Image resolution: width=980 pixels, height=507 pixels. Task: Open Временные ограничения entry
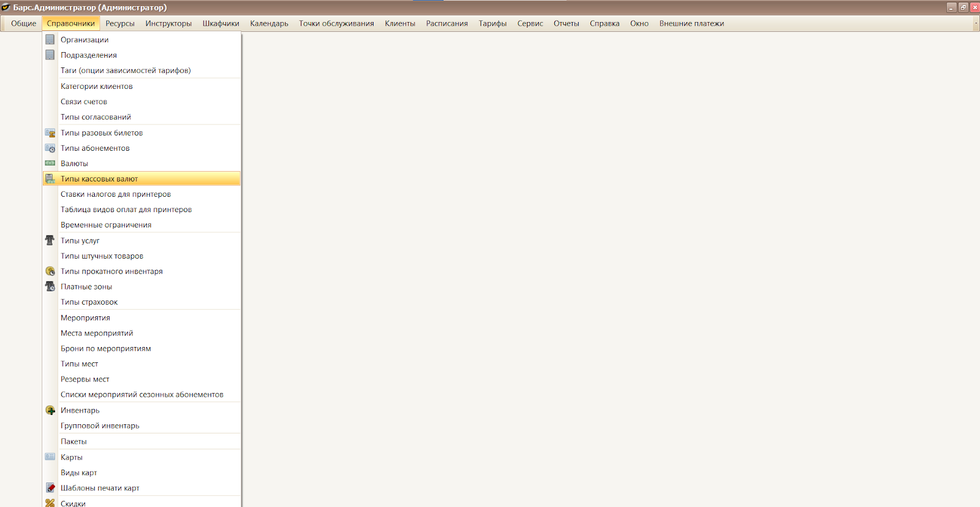pos(141,225)
